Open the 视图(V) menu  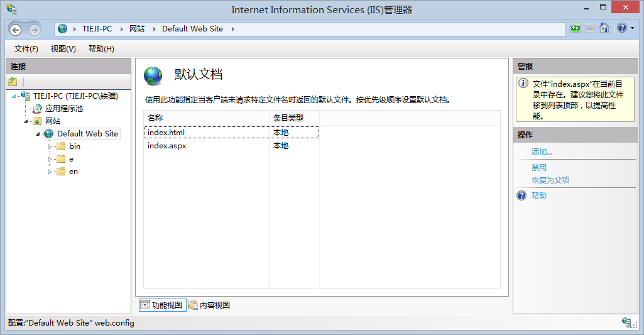pyautogui.click(x=63, y=48)
